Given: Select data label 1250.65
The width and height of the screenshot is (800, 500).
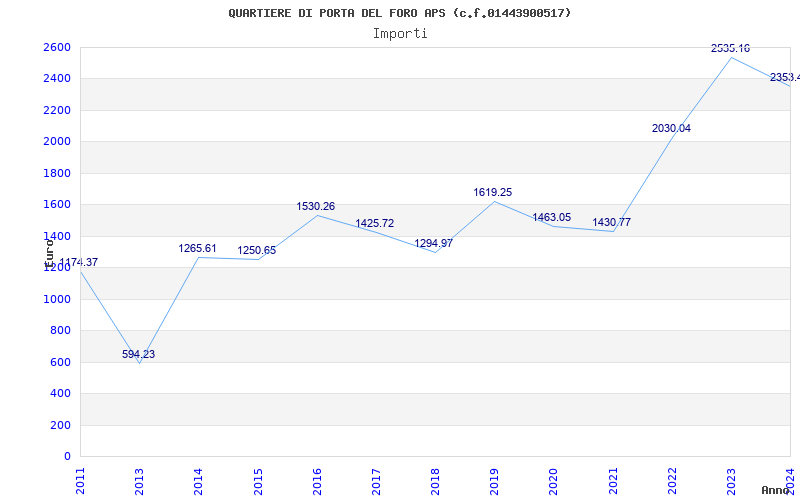Looking at the screenshot, I should (x=257, y=251).
